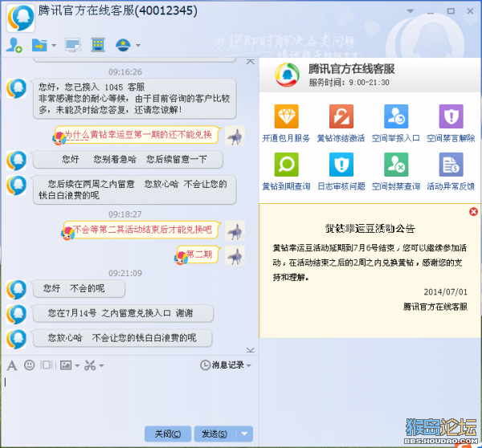Click the 服务时间: 9:00-21:30 text

[x=349, y=83]
